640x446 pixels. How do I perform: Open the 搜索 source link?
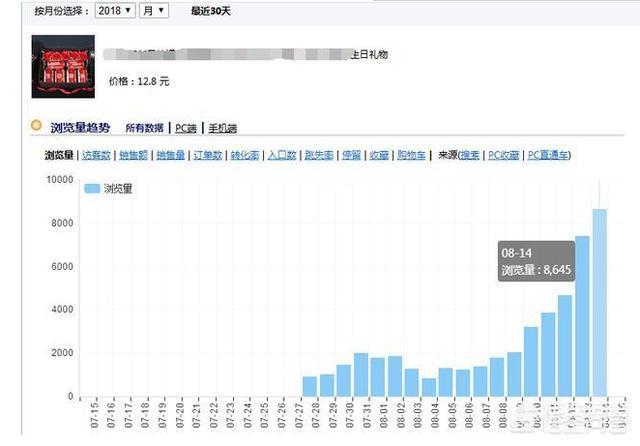click(x=470, y=155)
